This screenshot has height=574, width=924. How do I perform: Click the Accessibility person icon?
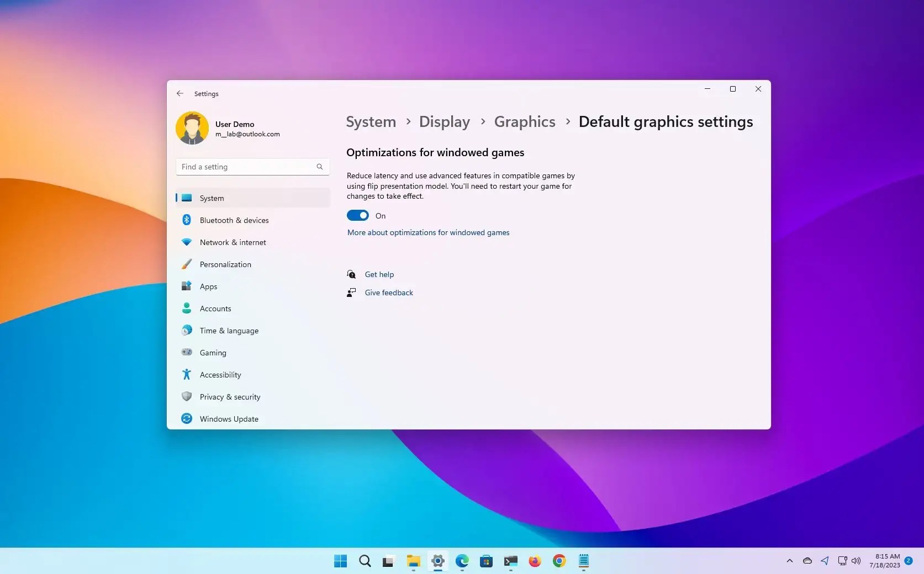coord(186,374)
